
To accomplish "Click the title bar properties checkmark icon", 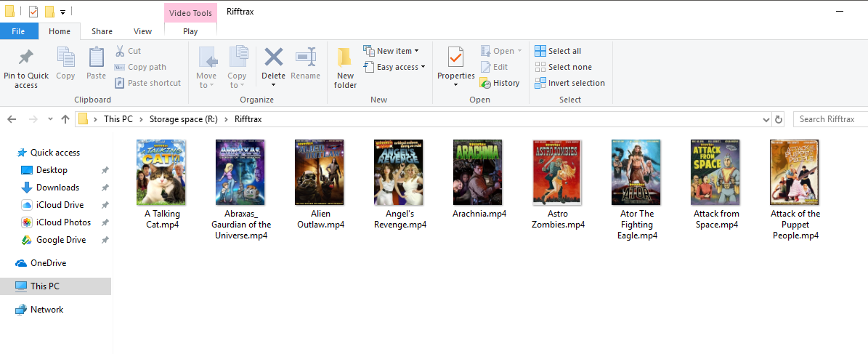I will (33, 12).
